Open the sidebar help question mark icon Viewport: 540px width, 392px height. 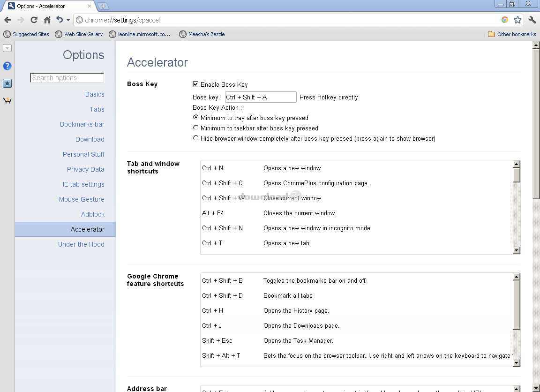click(7, 66)
